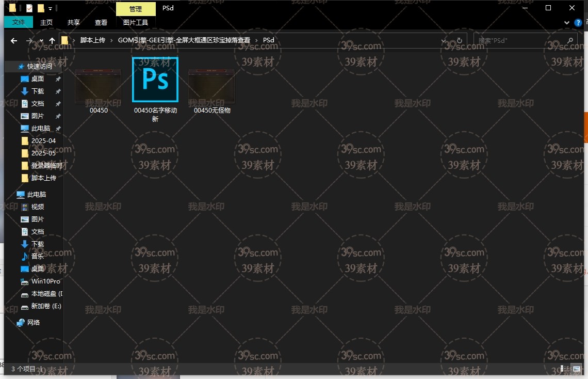Switch to large icons view button
The height and width of the screenshot is (379, 588).
tap(577, 369)
